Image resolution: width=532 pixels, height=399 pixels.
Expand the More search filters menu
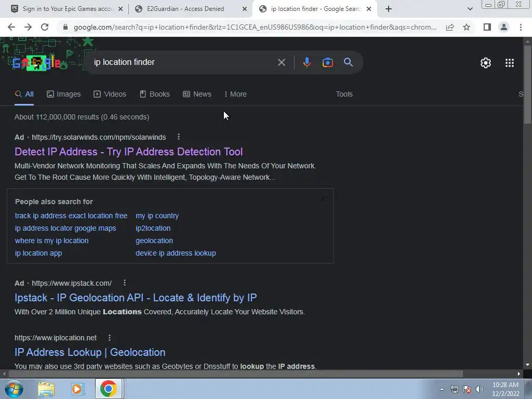point(235,94)
